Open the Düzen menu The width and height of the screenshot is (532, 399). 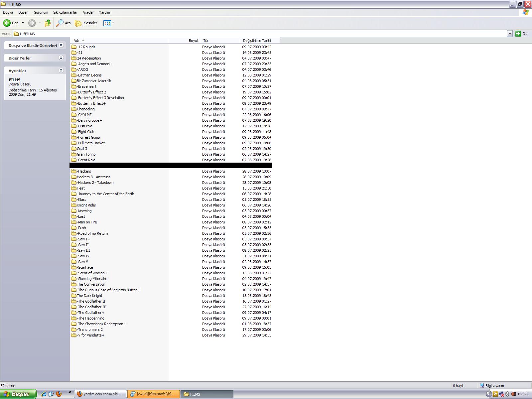[x=23, y=12]
